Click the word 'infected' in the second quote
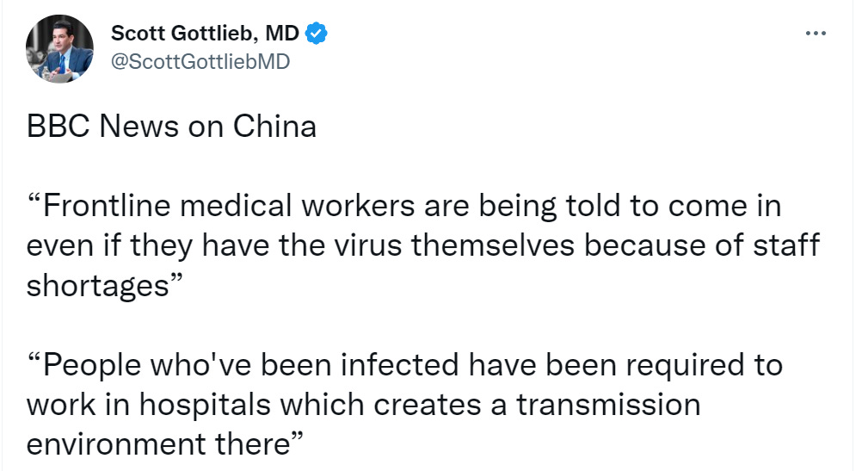868x471 pixels. (400, 365)
